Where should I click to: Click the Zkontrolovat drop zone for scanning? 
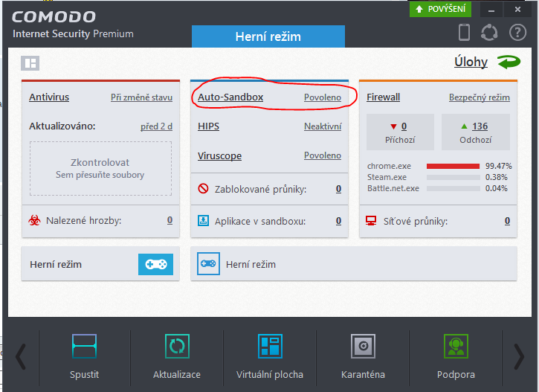pyautogui.click(x=100, y=169)
